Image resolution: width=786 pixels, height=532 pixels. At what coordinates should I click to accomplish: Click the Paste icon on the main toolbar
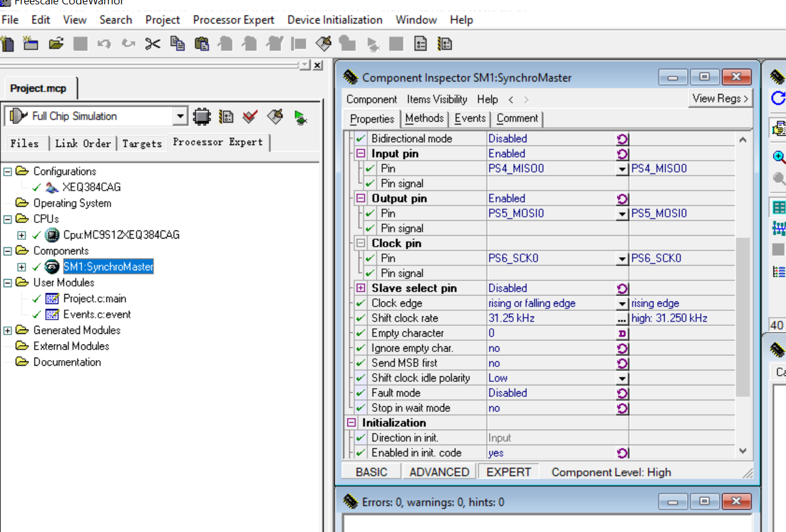pos(201,44)
